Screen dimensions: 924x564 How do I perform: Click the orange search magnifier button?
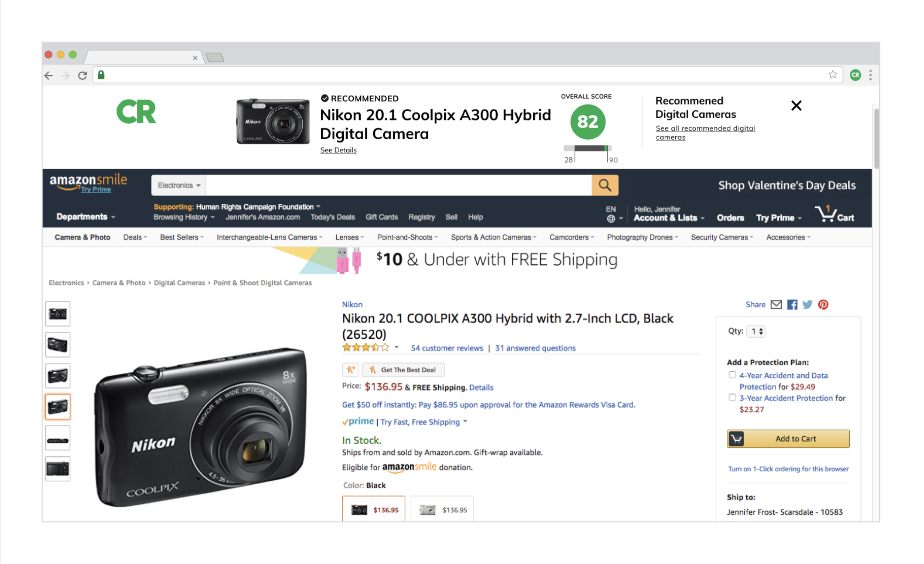[x=605, y=185]
